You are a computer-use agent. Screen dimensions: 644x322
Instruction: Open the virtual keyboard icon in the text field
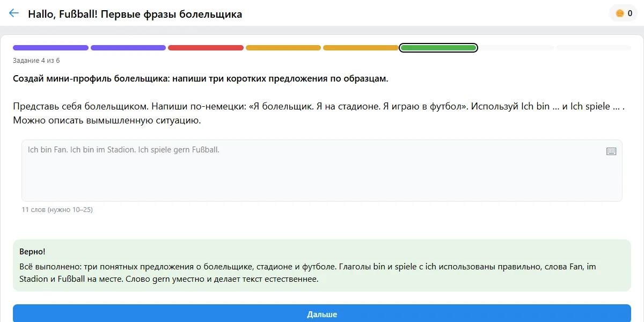click(611, 151)
